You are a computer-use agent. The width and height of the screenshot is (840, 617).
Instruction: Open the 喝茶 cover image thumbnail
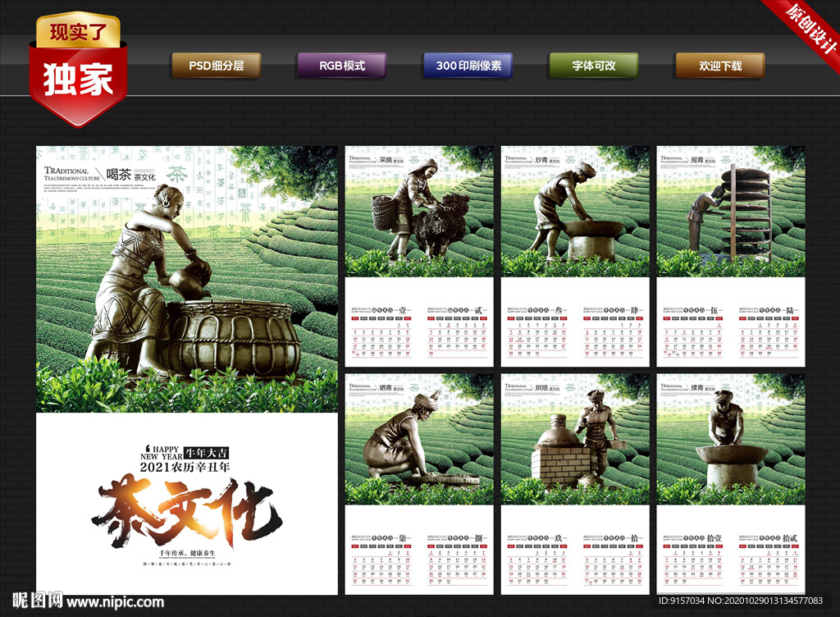tap(187, 279)
